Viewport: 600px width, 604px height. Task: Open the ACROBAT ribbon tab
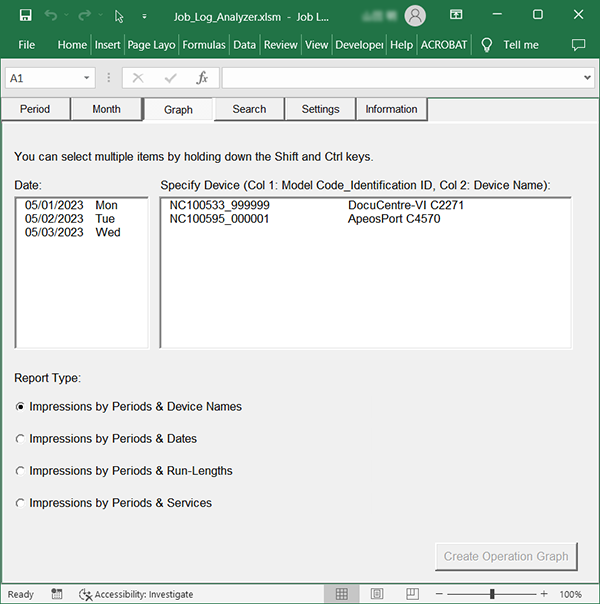click(444, 45)
